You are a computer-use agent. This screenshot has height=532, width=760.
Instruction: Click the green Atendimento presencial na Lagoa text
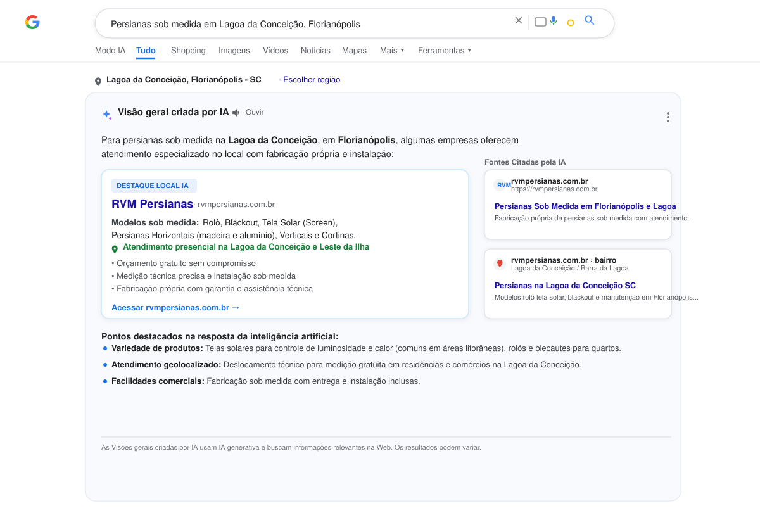click(x=246, y=247)
